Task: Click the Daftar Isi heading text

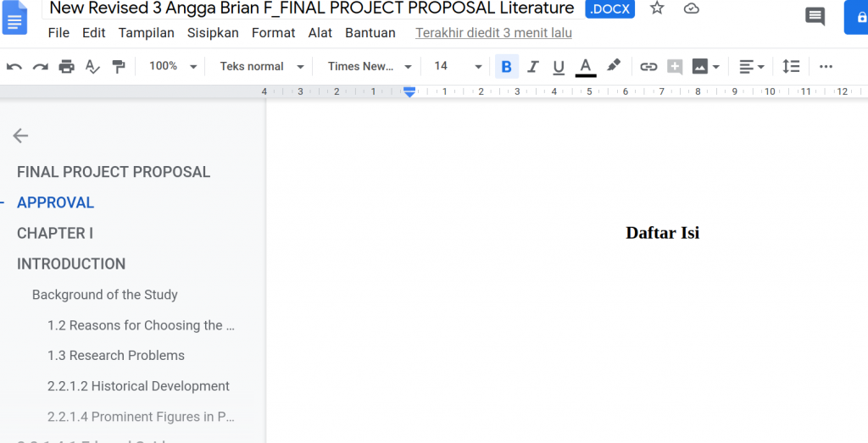Action: (x=663, y=233)
